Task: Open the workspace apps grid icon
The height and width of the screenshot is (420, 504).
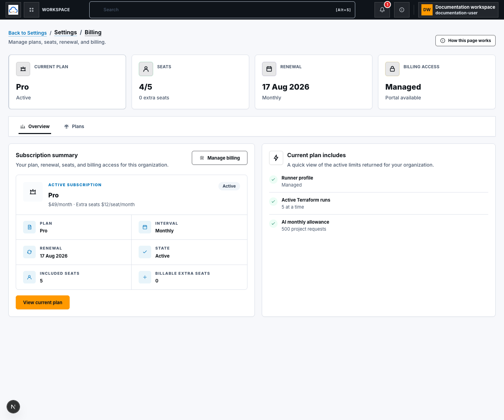Action: click(31, 10)
